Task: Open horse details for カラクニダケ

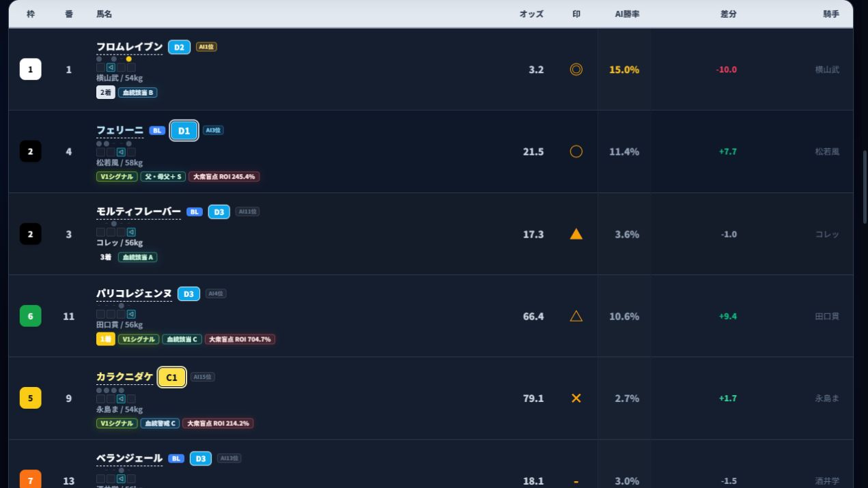Action: coord(125,377)
